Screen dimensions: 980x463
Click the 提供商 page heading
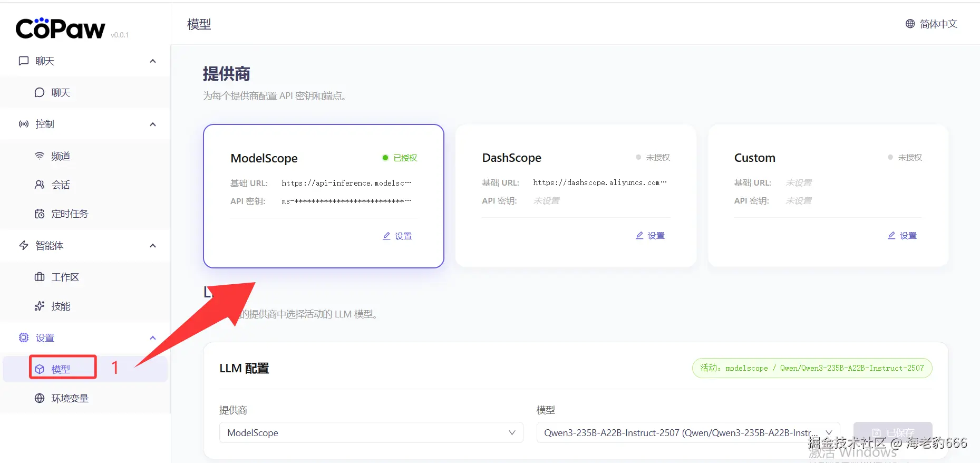coord(227,74)
